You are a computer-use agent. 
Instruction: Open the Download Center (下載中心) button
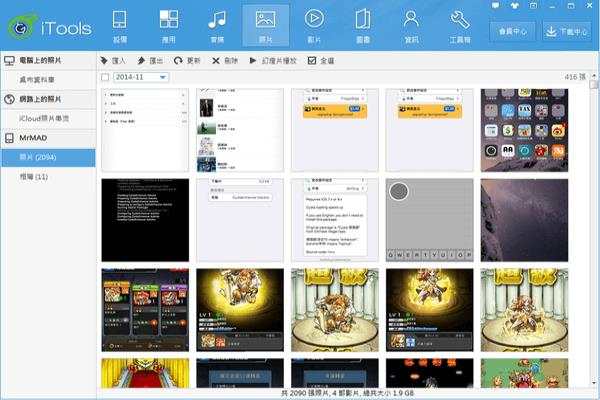tap(567, 31)
